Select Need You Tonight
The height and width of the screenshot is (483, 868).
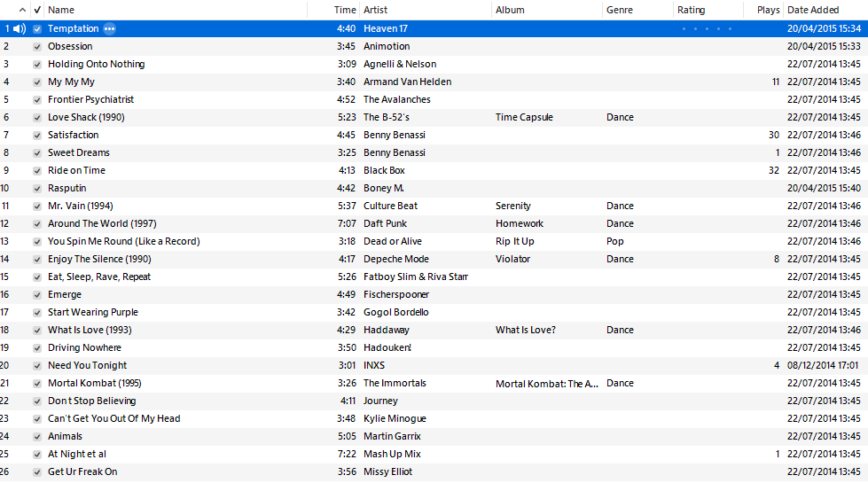pos(88,365)
